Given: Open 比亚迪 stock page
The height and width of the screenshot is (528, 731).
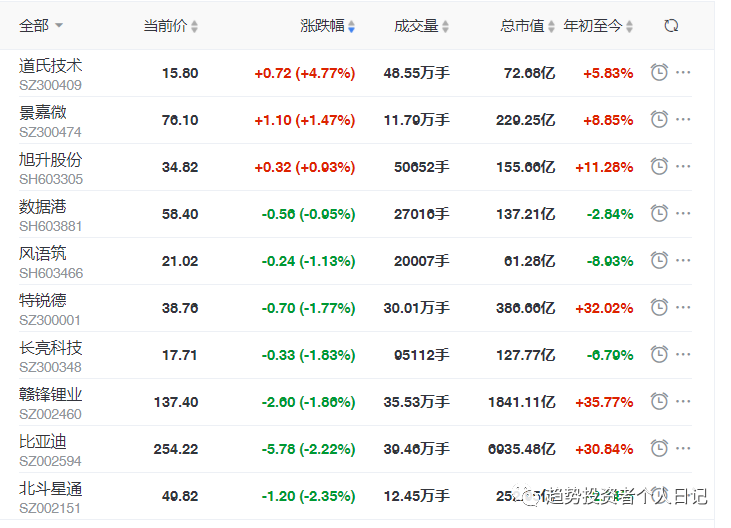Looking at the screenshot, I should [x=43, y=441].
